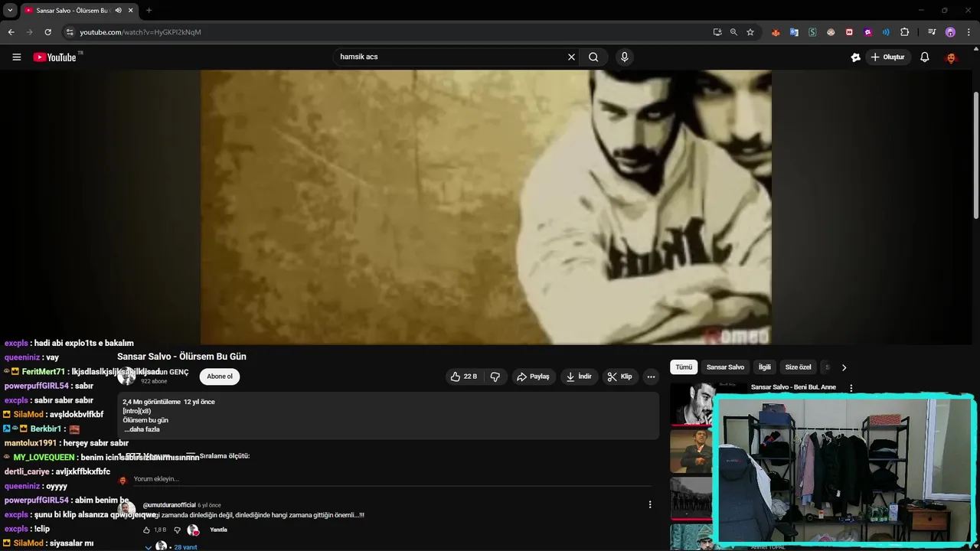Mute the tab via speaker icon
The image size is (980, 551).
(x=118, y=10)
